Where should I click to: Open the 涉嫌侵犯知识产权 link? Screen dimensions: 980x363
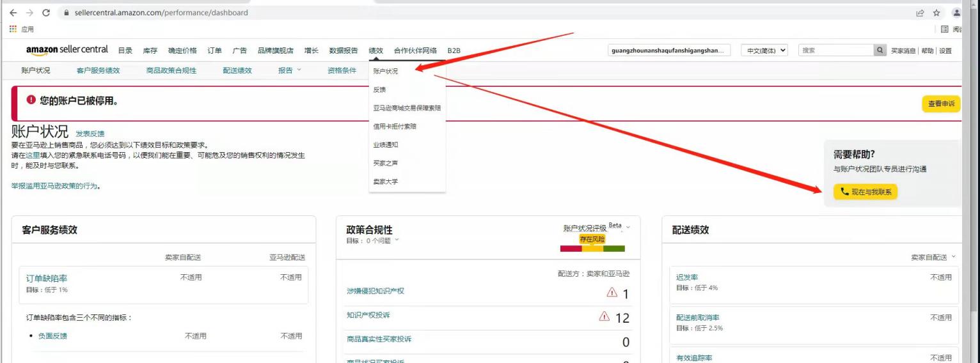375,291
